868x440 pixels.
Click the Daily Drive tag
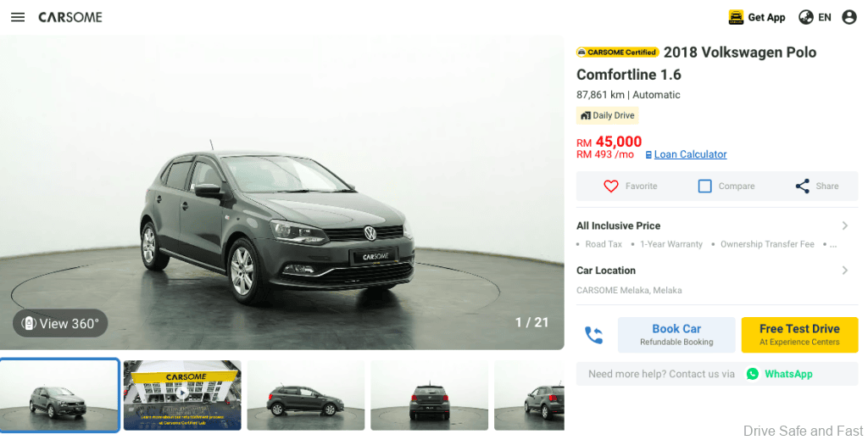click(x=607, y=115)
